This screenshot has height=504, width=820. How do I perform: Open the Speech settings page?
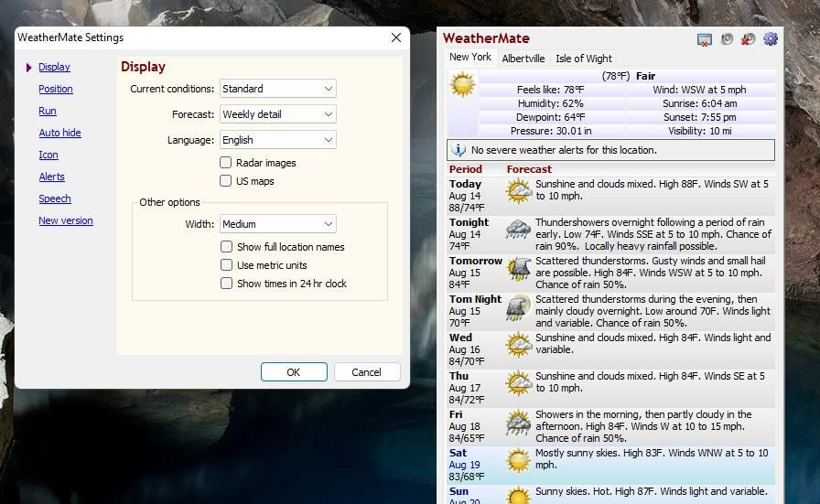coord(54,198)
